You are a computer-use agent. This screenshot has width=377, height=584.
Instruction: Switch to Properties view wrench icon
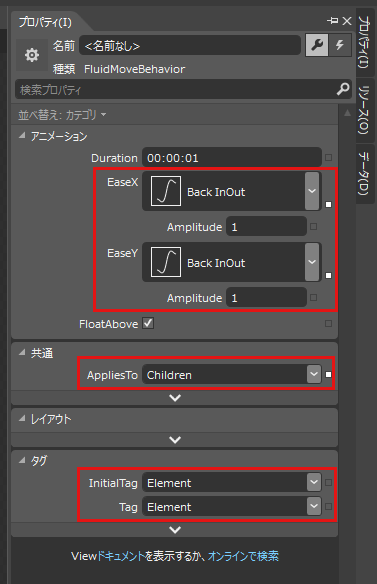click(x=317, y=45)
